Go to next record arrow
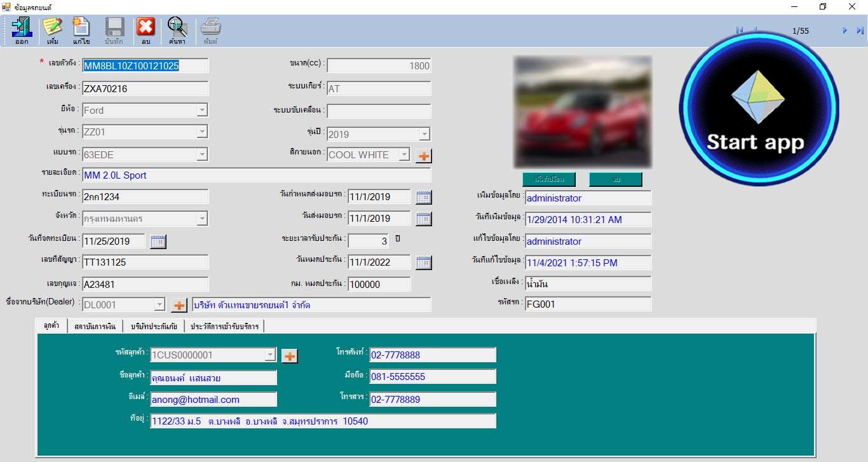 (844, 31)
